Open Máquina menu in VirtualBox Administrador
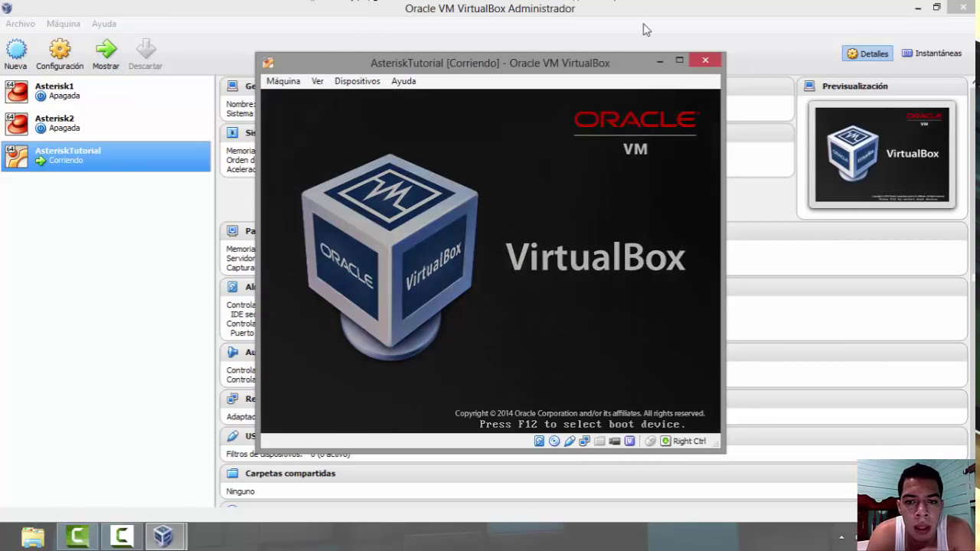 (64, 24)
